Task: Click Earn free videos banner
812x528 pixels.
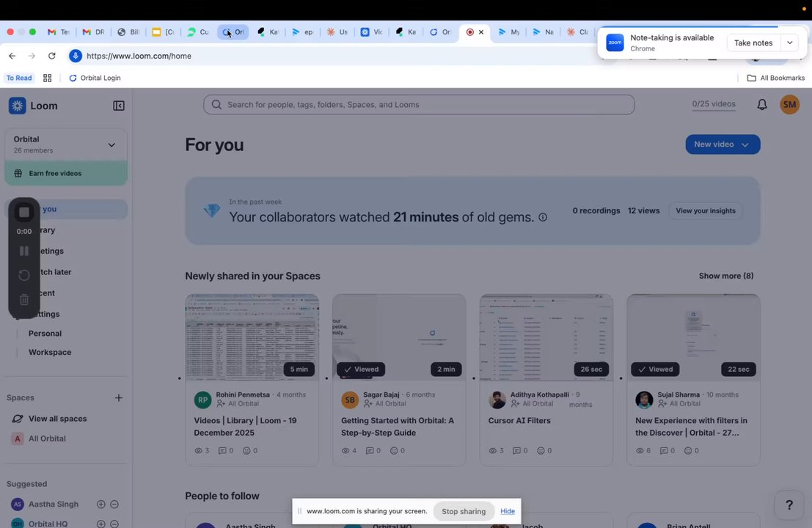Action: point(66,173)
